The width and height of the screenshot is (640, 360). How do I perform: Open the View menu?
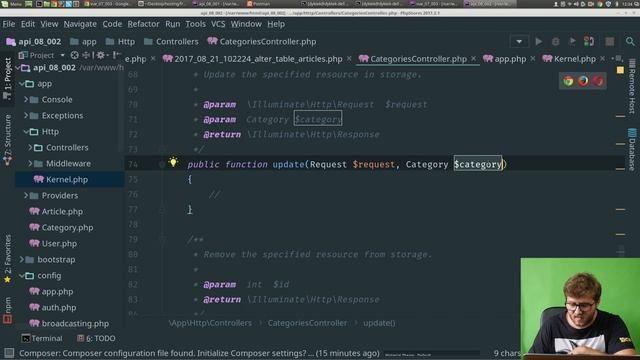click(49, 24)
